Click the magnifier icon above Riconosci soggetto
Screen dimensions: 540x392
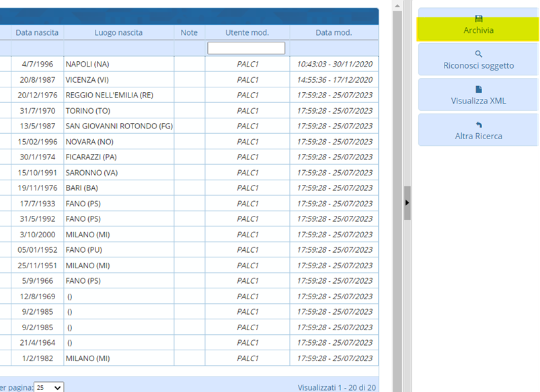point(478,54)
